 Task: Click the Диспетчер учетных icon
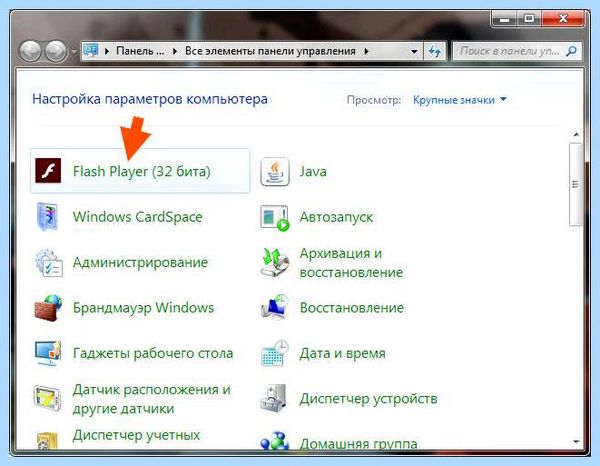(x=47, y=440)
